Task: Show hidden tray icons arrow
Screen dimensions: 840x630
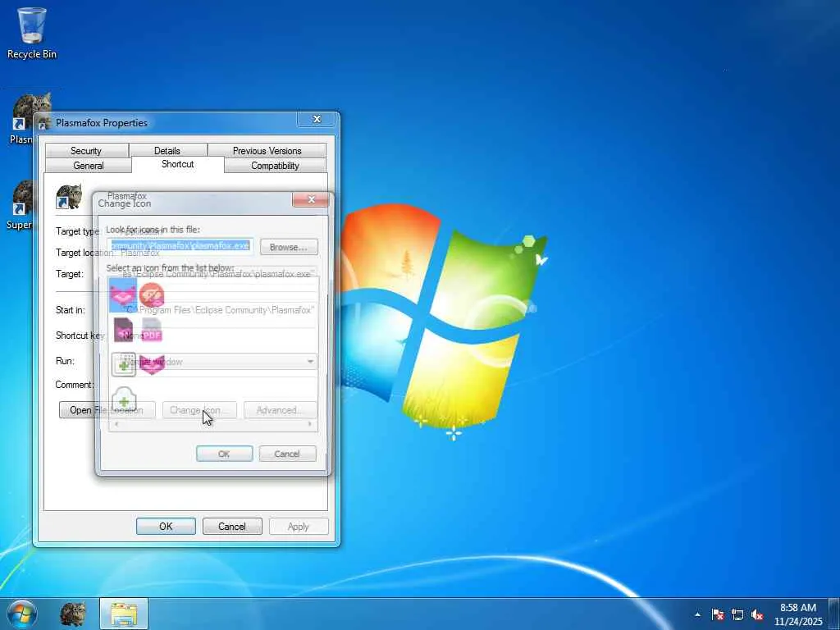Action: click(697, 614)
